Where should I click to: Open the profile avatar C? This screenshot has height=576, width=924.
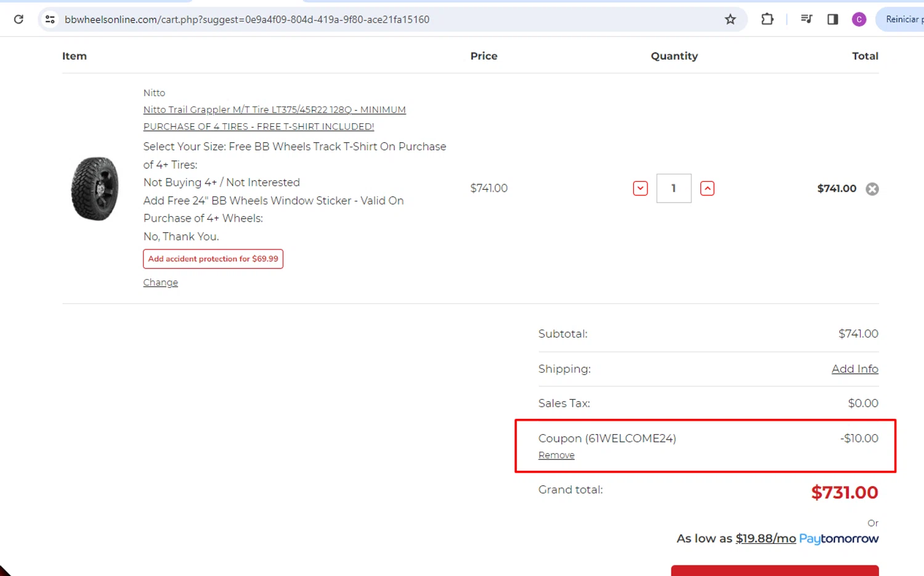859,19
